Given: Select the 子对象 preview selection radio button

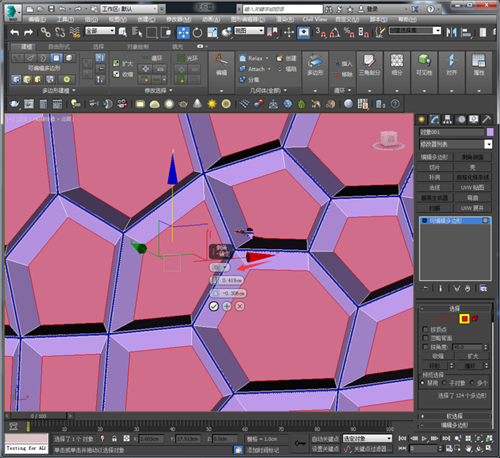Looking at the screenshot, I should tap(444, 383).
